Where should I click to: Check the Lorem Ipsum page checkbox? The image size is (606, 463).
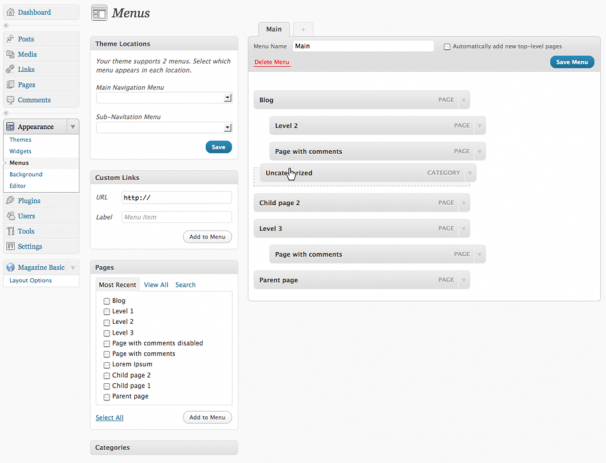[107, 365]
